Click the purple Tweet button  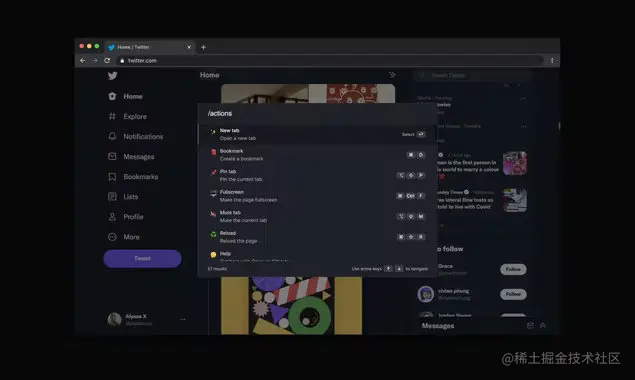[x=142, y=258]
